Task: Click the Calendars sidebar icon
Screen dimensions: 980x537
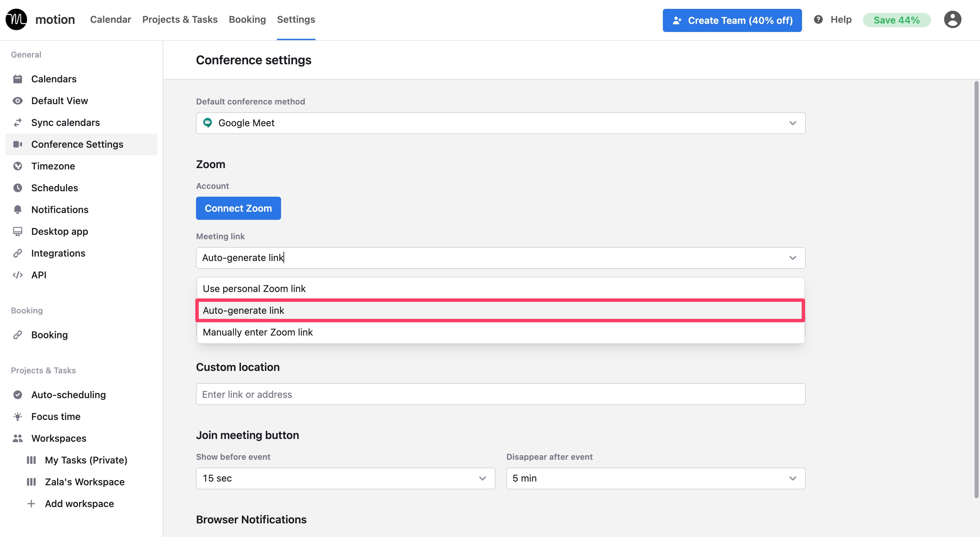Action: click(17, 79)
